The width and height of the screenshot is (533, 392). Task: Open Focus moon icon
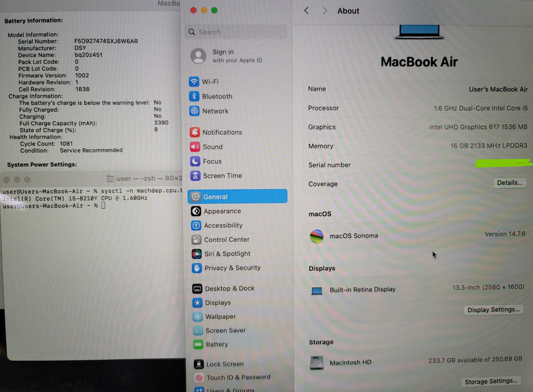195,161
